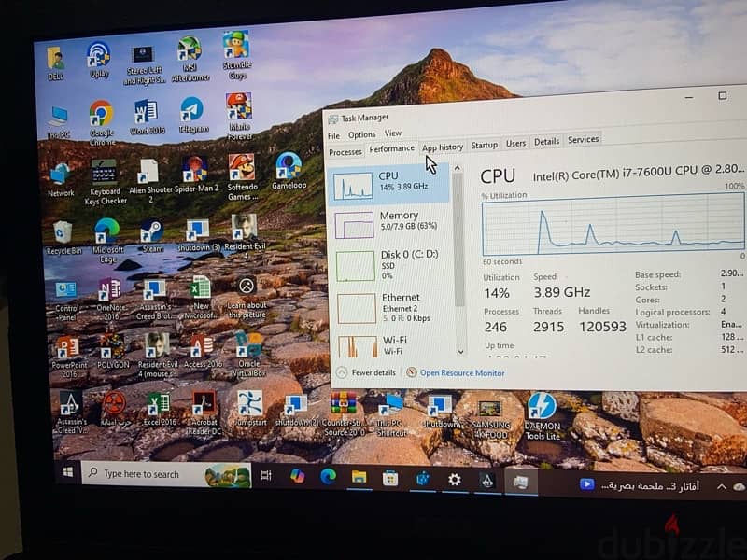747x560 pixels.
Task: Open Mario Forever desktop icon
Action: tap(239, 116)
